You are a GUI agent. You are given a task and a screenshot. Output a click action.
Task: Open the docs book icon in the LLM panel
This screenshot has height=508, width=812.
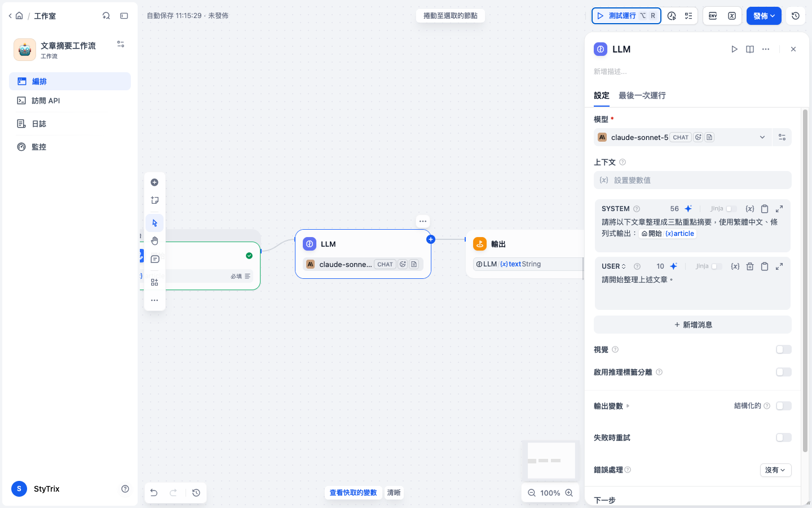click(750, 49)
